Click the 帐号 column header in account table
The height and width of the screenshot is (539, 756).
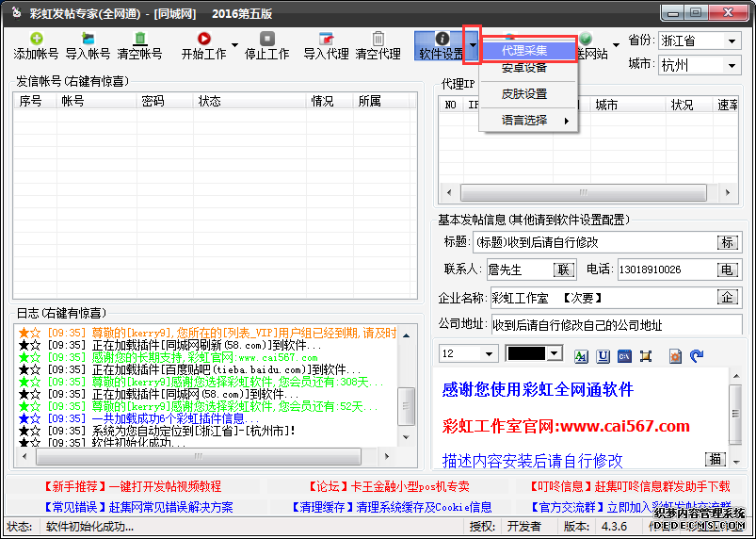tap(96, 101)
